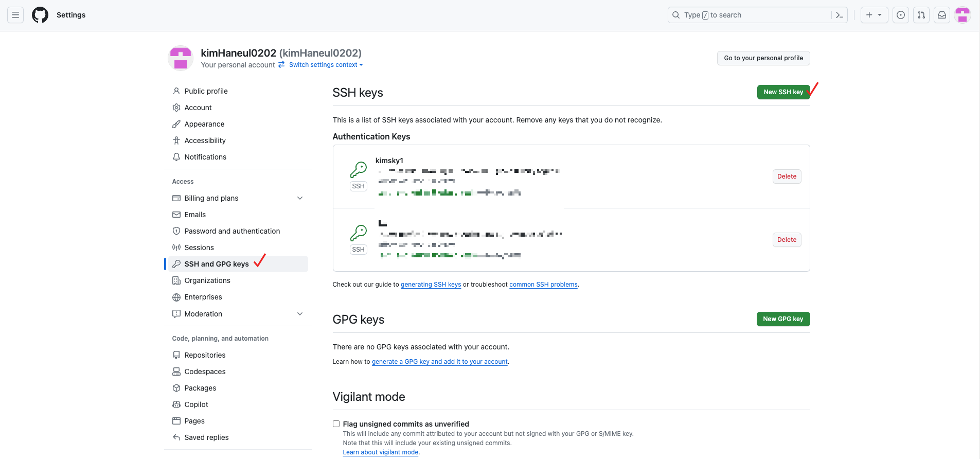Click the Codespaces icon
980x459 pixels.
click(176, 372)
